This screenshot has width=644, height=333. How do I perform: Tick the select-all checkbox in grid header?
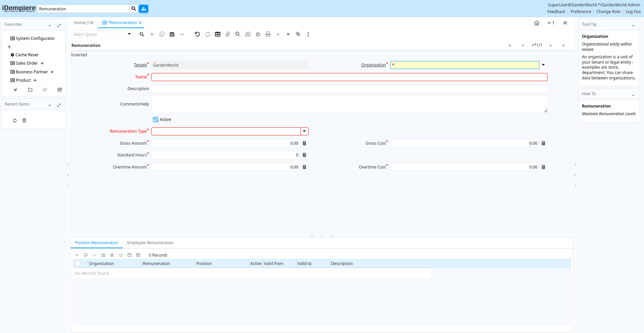point(78,264)
